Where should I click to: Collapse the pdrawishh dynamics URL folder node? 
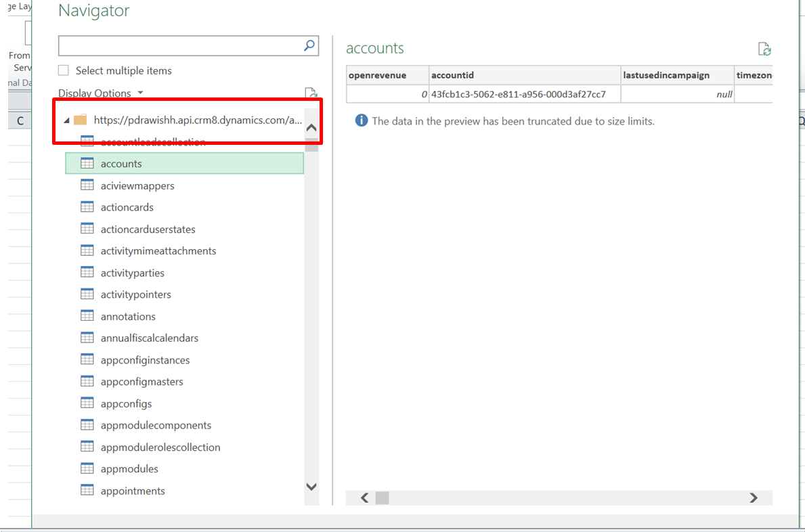66,120
